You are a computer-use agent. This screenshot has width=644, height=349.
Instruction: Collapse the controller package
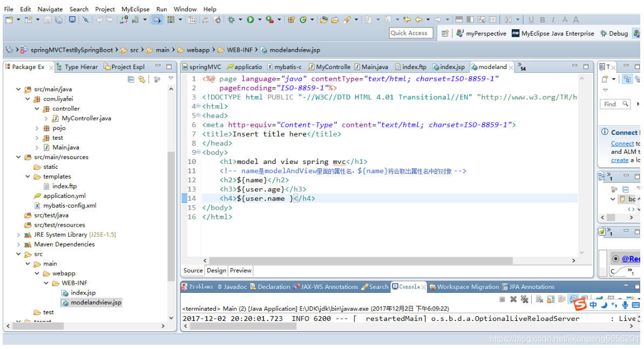coord(37,109)
